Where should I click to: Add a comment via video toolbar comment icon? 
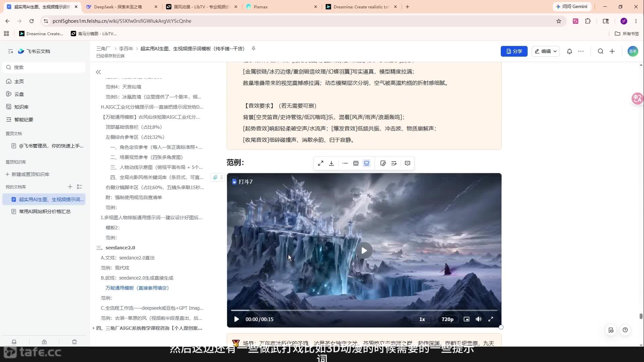[x=408, y=163]
